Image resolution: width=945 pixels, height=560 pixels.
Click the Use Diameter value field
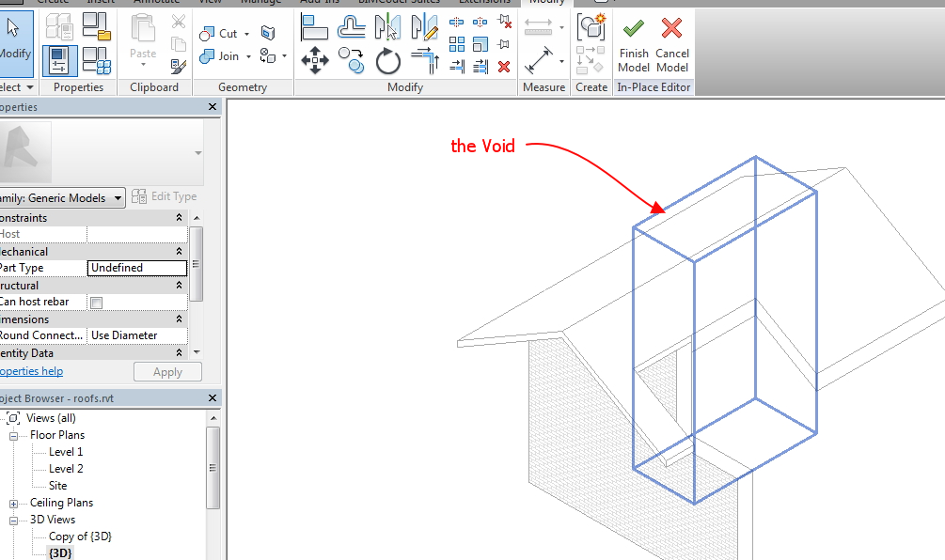click(x=136, y=335)
